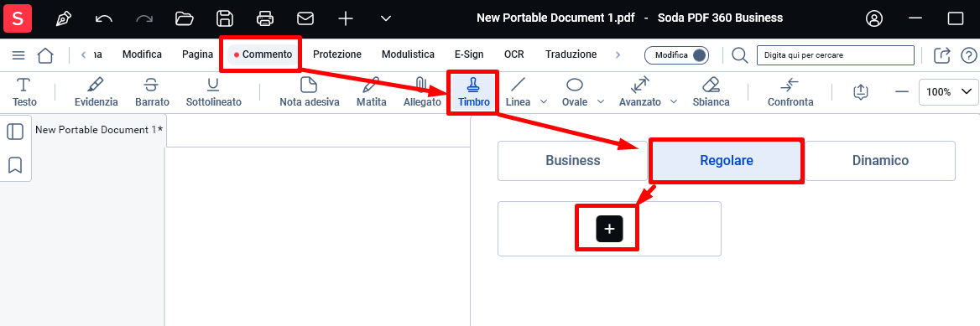Switch to Business stamps category
Screen dimensions: 980x326
[x=572, y=161]
